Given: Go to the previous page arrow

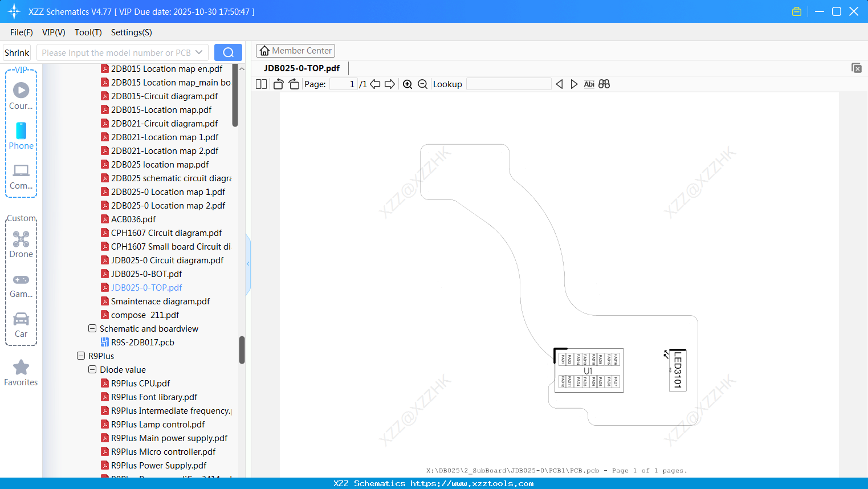Looking at the screenshot, I should coord(375,84).
